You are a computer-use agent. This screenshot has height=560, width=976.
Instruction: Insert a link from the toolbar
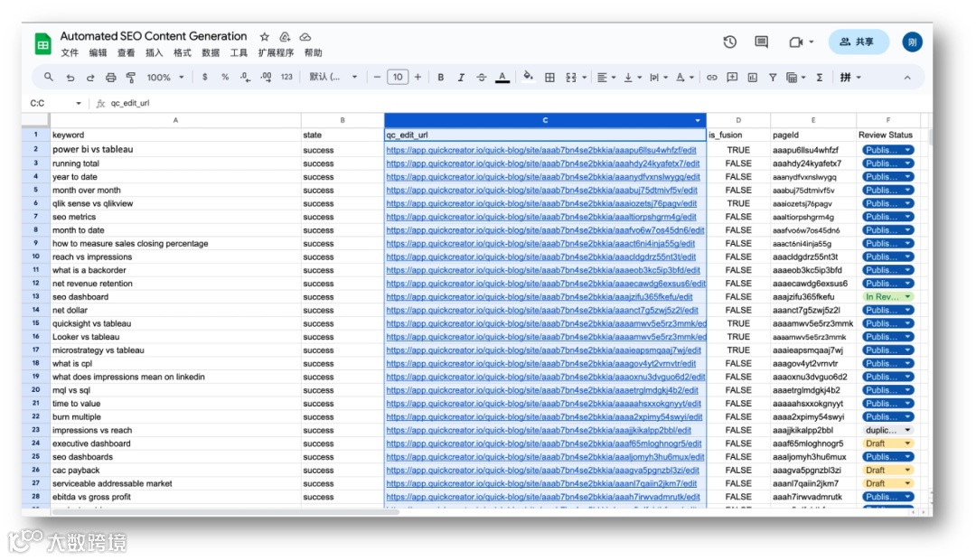coord(711,77)
